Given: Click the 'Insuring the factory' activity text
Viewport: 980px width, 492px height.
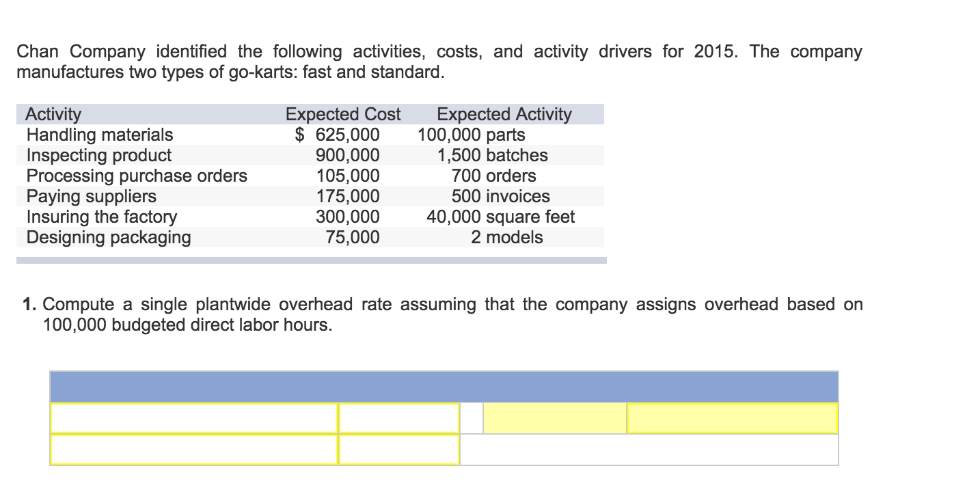Looking at the screenshot, I should click(x=101, y=217).
